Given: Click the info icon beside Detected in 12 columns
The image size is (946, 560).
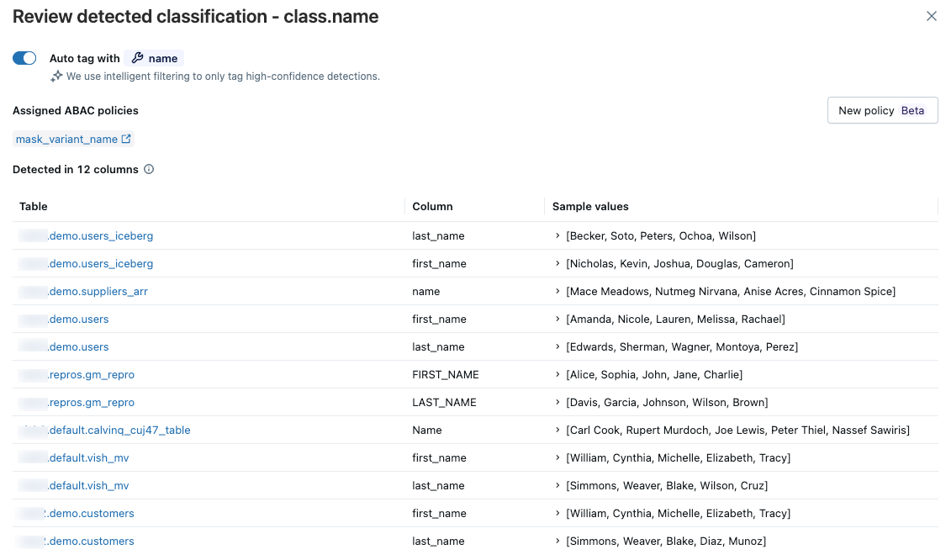Looking at the screenshot, I should pos(150,169).
